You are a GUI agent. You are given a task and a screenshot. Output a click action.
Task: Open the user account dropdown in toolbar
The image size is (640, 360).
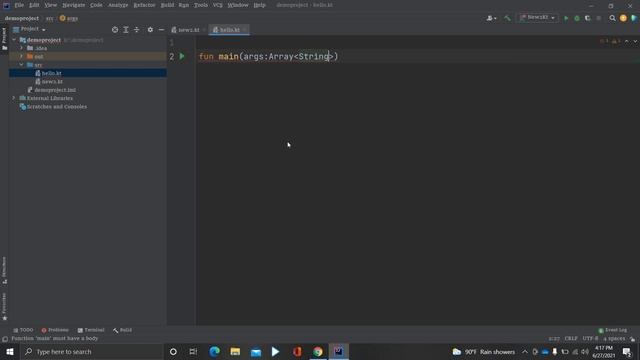click(491, 18)
